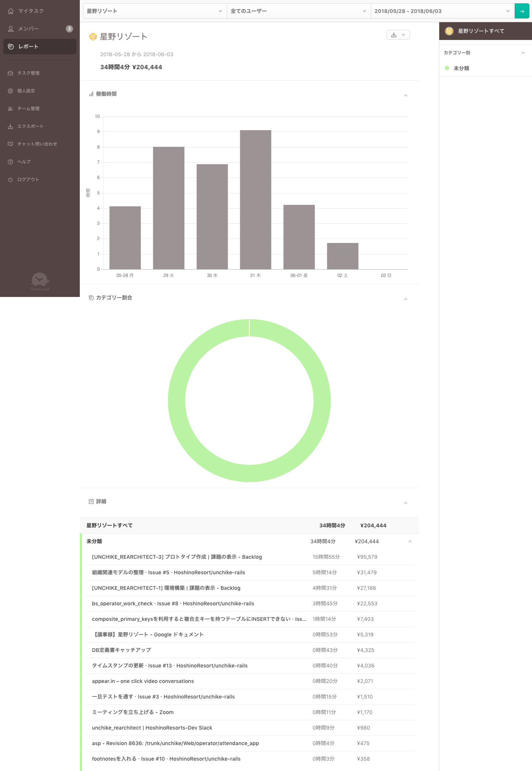Click the UNCHIKE_REARCHITECT-3 プロトタイプ作成 row
Viewport: 532px width, 771px height.
point(250,557)
